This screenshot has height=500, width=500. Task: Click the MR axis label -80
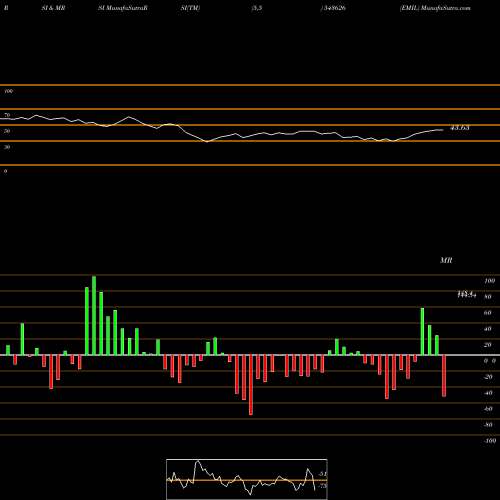point(488,425)
